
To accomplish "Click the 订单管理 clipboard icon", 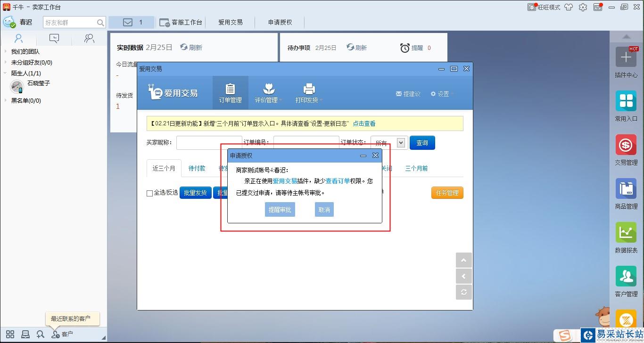I will 230,89.
